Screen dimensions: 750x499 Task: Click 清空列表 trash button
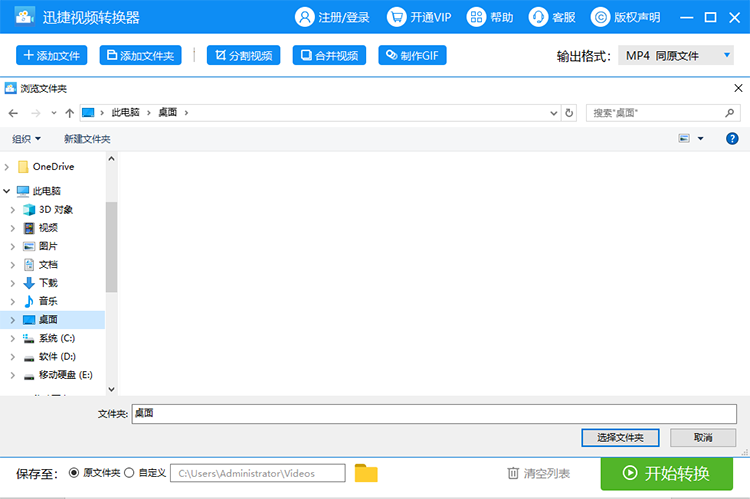click(538, 473)
